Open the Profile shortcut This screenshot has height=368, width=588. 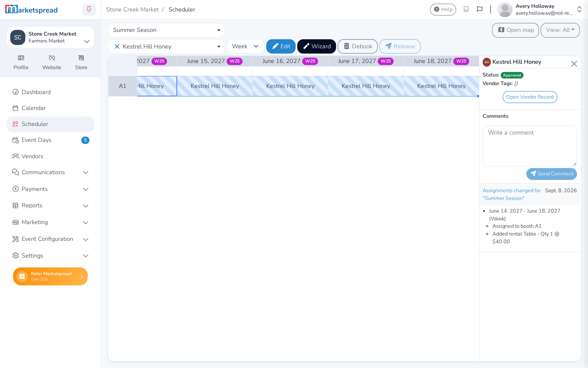pos(21,62)
